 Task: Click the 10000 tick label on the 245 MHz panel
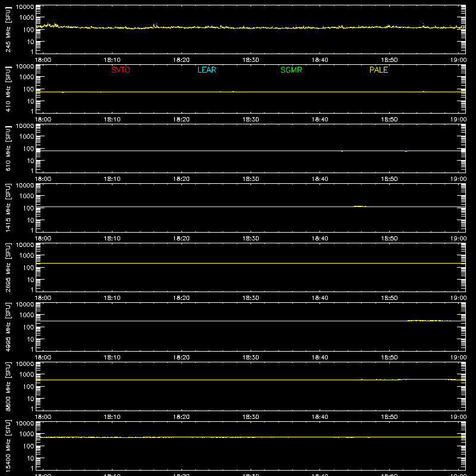25,7
